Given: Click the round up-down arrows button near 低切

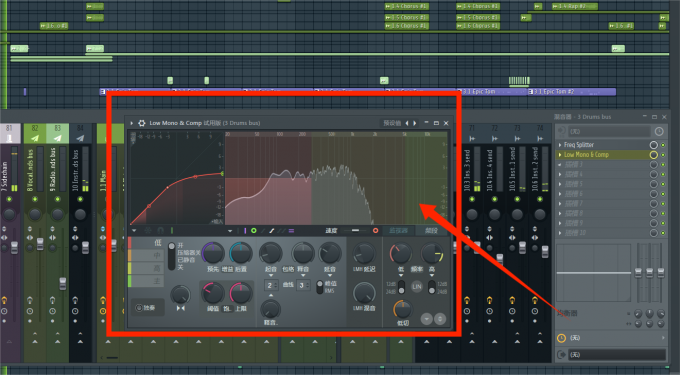Looking at the screenshot, I should [x=440, y=319].
